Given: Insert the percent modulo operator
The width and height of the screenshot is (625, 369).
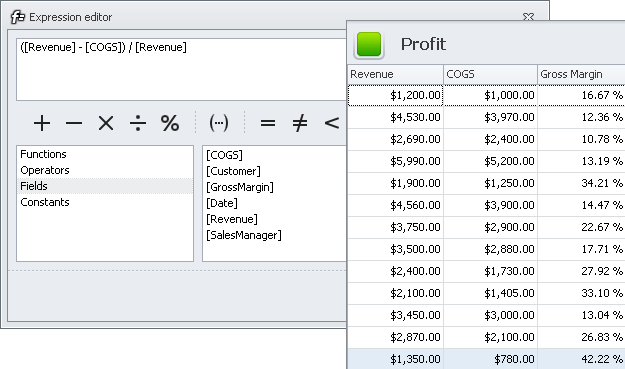Looking at the screenshot, I should (x=170, y=123).
